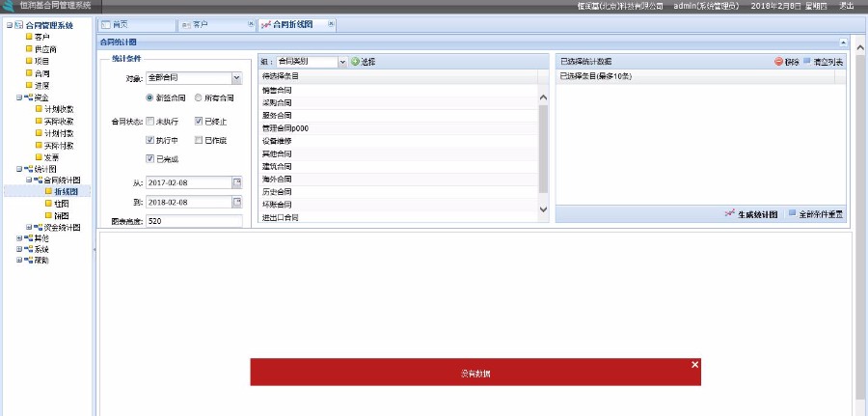This screenshot has width=868, height=416.
Task: Expand the 帮助 tree node
Action: (19, 260)
